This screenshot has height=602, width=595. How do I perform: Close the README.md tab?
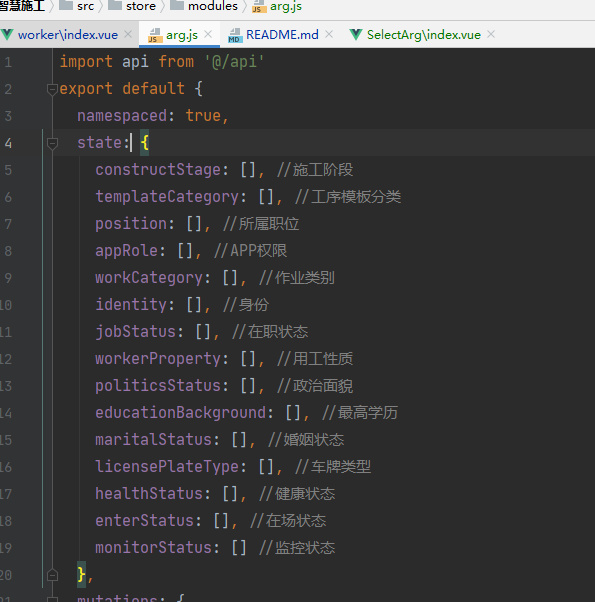tap(329, 35)
